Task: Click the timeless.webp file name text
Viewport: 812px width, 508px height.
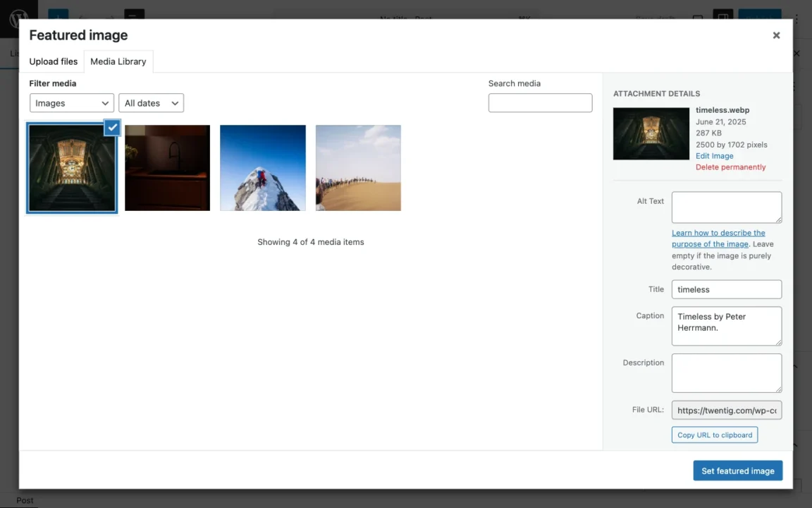Action: click(722, 110)
